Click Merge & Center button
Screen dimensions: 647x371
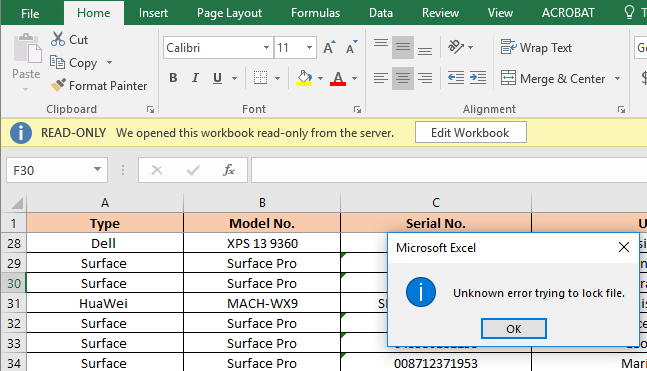[553, 78]
